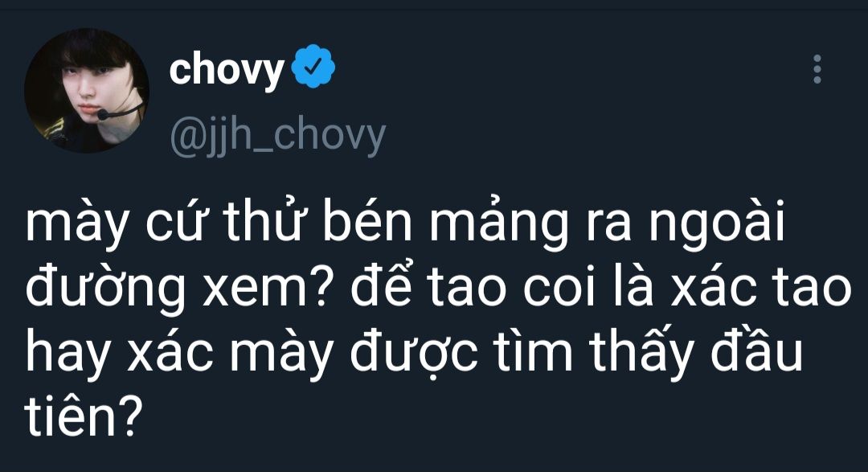Screen dimensions: 868x472
Task: Click the blue verified checkmark badge
Action: tap(313, 67)
